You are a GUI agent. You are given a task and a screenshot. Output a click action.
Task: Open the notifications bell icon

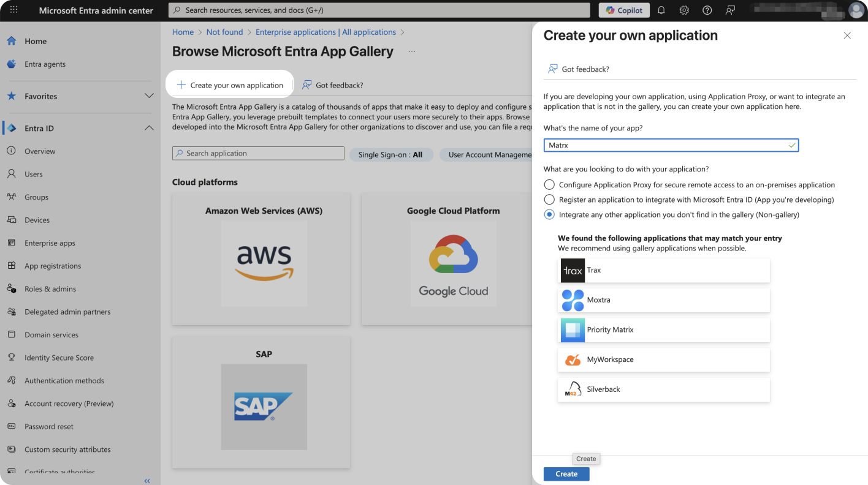point(661,10)
